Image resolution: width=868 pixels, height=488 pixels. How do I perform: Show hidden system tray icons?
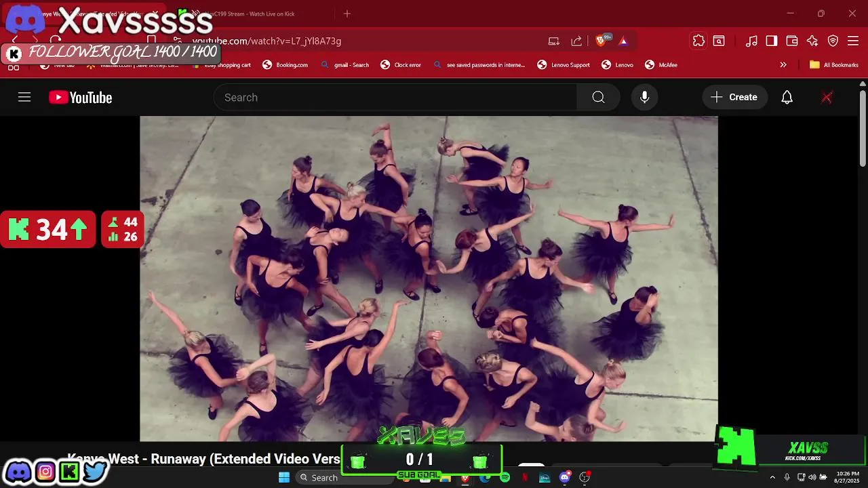pos(772,477)
